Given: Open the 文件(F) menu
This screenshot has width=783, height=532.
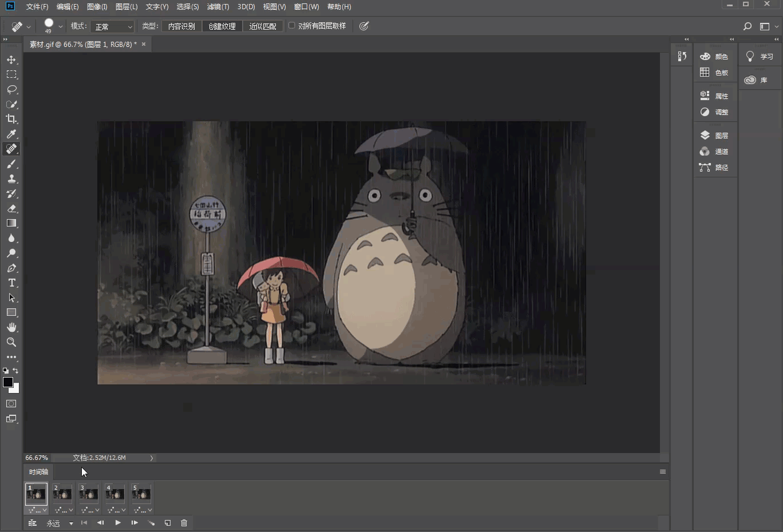Looking at the screenshot, I should (x=37, y=7).
